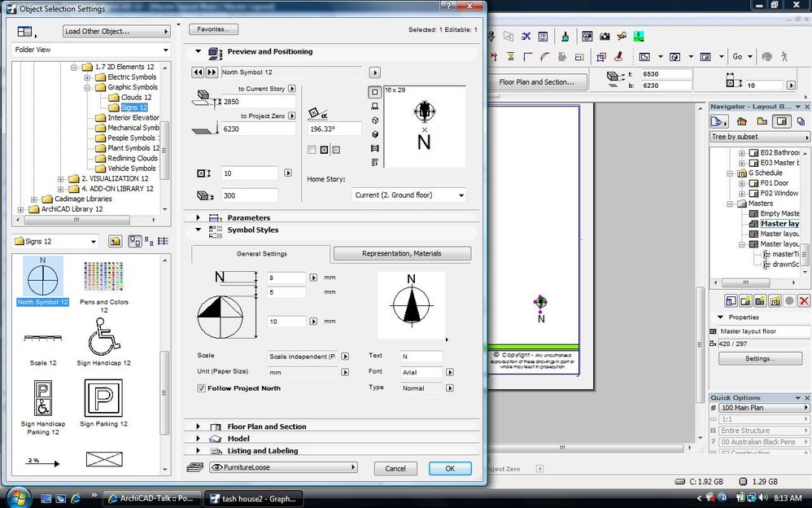Toggle the Follow Project North checkbox

coord(202,388)
